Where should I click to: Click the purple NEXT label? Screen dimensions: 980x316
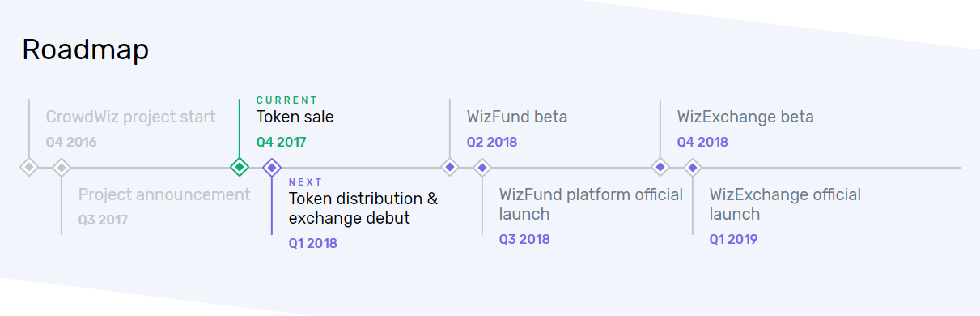(x=305, y=182)
